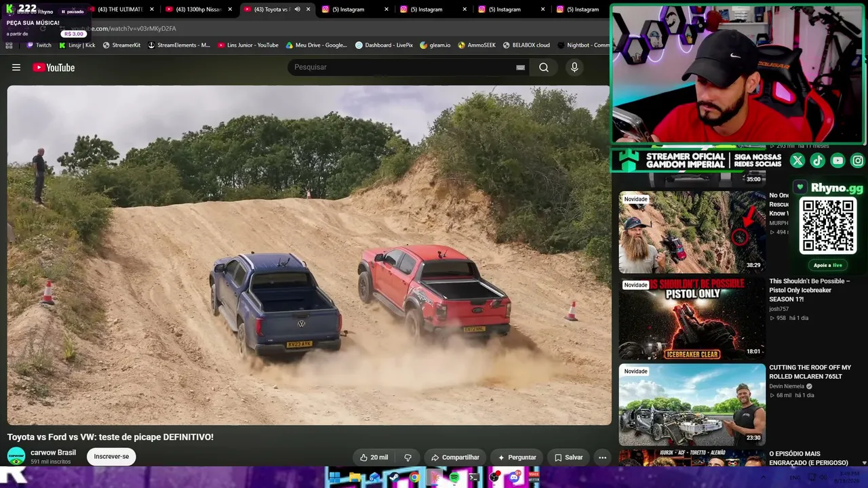Click the YouTube social icon on overlay
The image size is (868, 488).
tap(837, 161)
